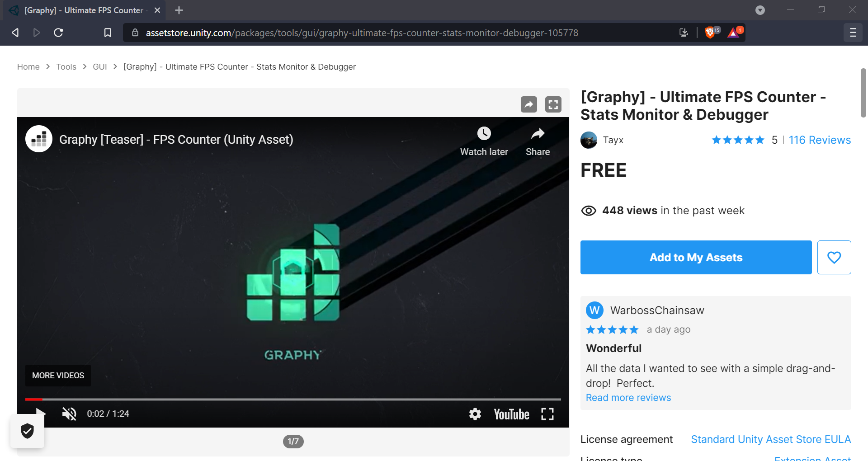Select the Graphy Ultimate FPS Counter tab
The width and height of the screenshot is (868, 461).
point(84,10)
